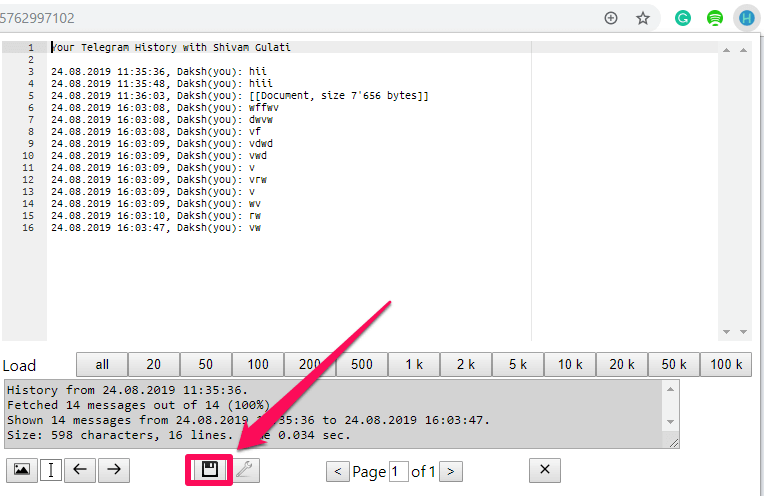The width and height of the screenshot is (764, 496).
Task: Load 10 k messages
Action: pyautogui.click(x=570, y=364)
